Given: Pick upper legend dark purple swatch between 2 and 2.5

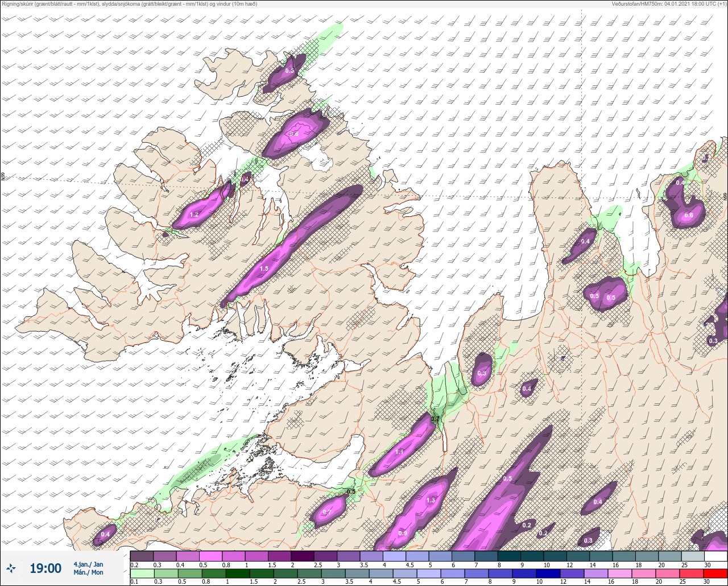Looking at the screenshot, I should [x=303, y=556].
